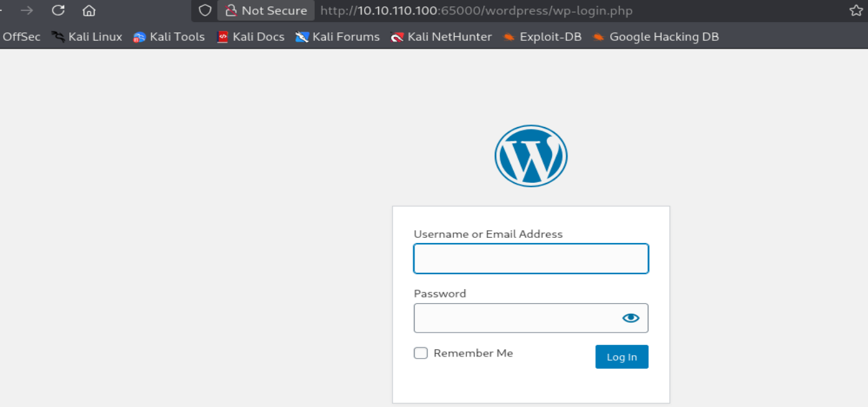The height and width of the screenshot is (407, 868).
Task: Open the OffSec bookmark
Action: pyautogui.click(x=20, y=37)
